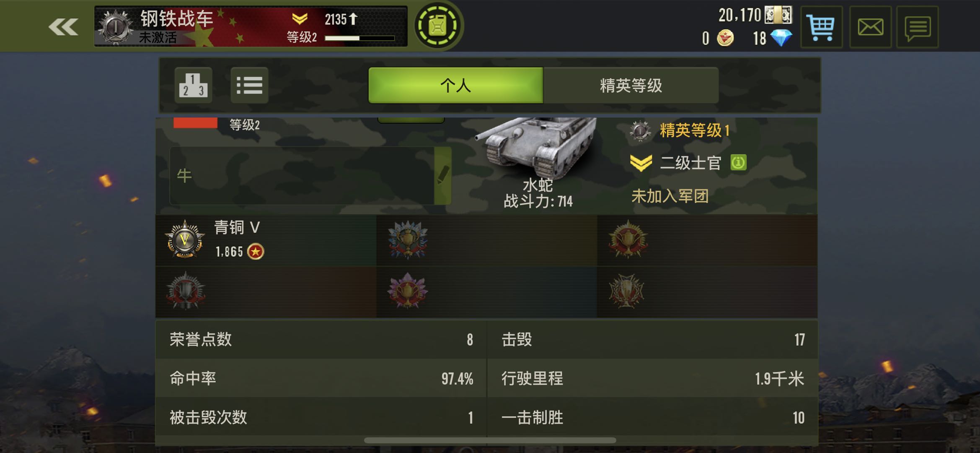Select the 个人 tab
Image resolution: width=980 pixels, height=453 pixels.
click(x=456, y=86)
